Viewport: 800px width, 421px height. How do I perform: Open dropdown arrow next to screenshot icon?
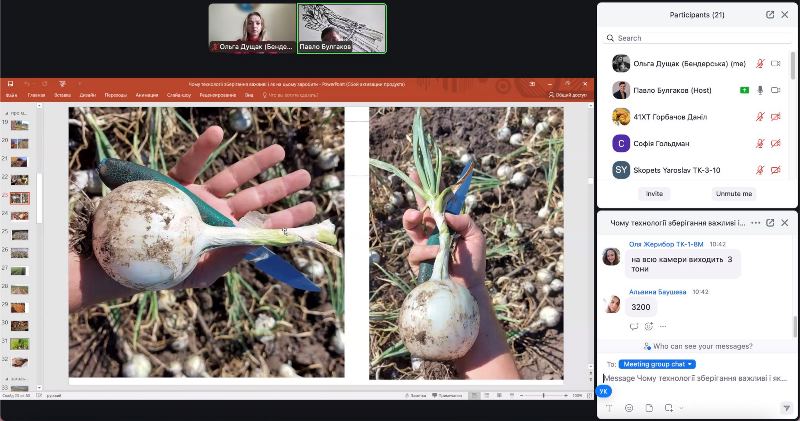(x=681, y=408)
